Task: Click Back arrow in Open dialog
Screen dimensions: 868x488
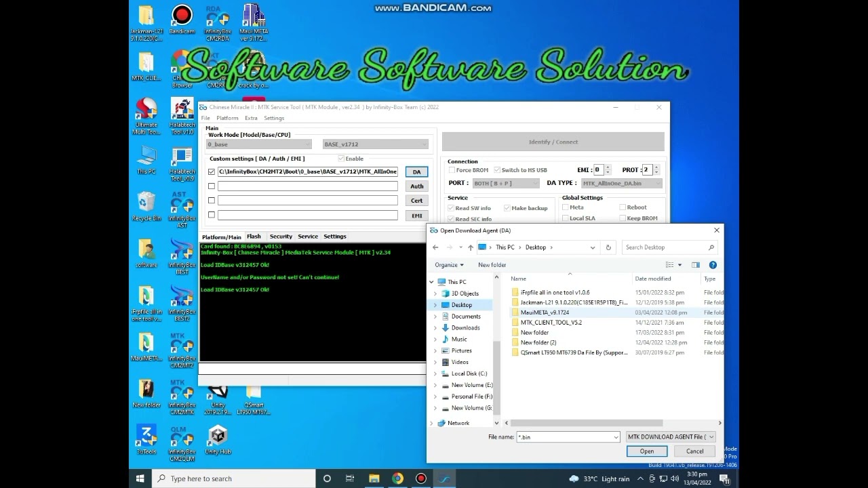Action: (x=435, y=247)
